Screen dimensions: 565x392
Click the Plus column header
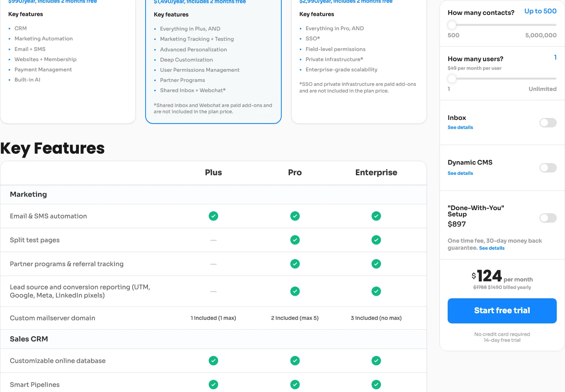coord(213,172)
